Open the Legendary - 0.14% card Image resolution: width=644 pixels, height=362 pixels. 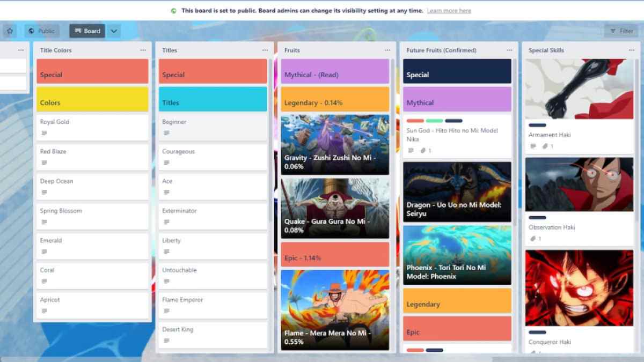[335, 99]
